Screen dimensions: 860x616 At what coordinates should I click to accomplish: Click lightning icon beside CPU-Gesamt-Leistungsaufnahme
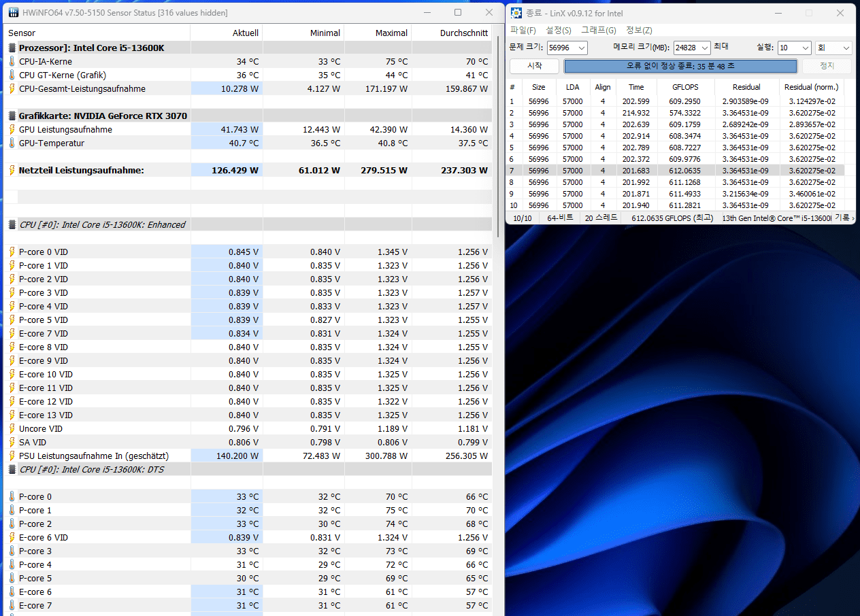12,88
